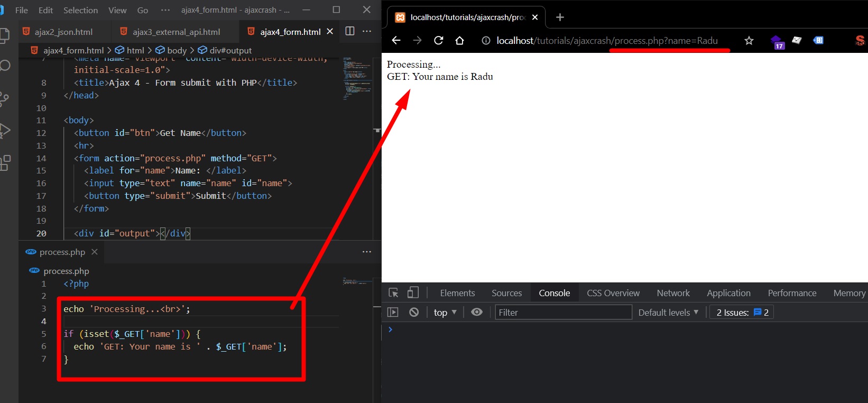
Task: Open the eraser-shaped browser extension
Action: 797,40
